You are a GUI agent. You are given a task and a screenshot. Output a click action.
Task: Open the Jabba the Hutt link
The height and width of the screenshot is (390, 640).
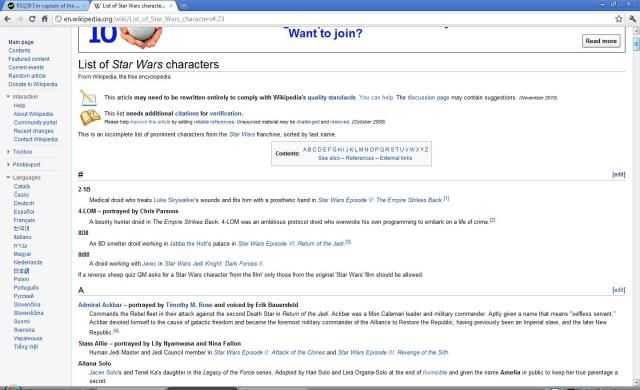pos(188,244)
